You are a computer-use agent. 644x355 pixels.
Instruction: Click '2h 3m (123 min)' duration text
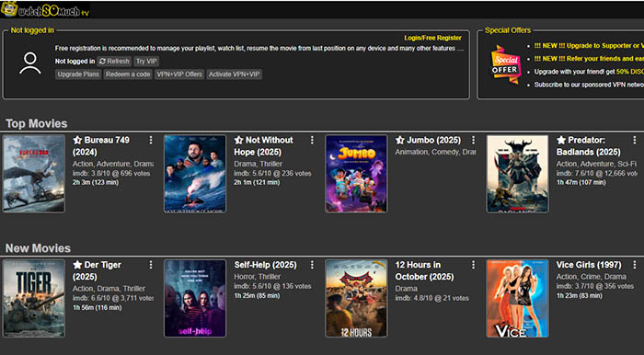point(96,182)
